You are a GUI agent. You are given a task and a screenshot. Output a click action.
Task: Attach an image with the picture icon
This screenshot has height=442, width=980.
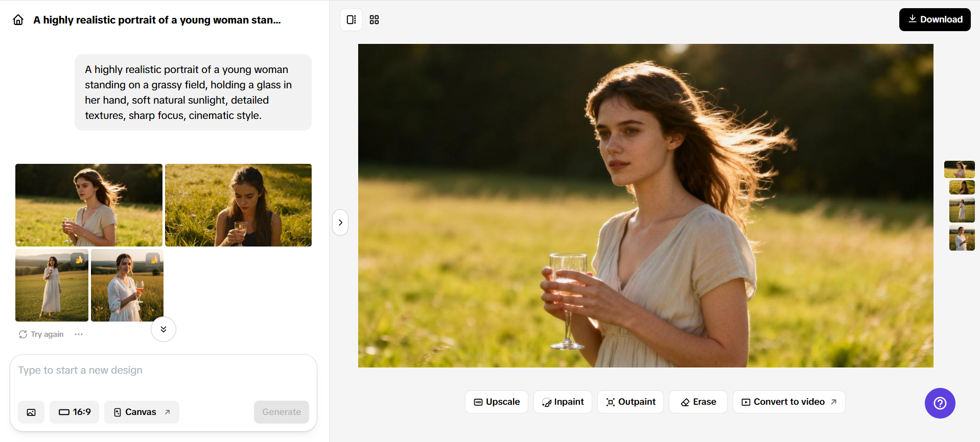pos(31,412)
